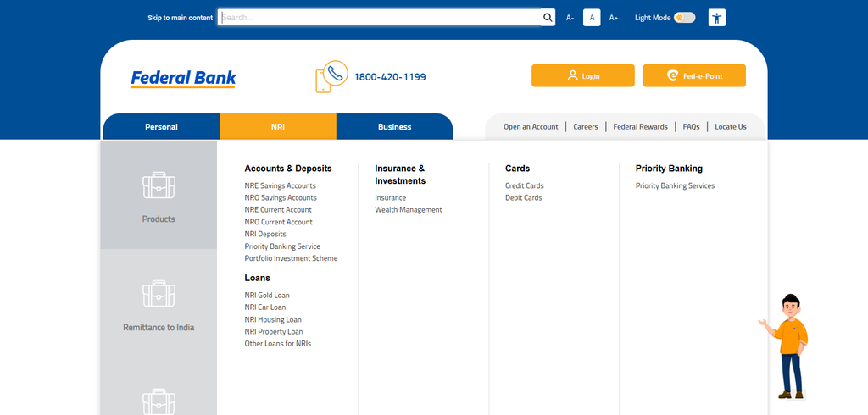868x415 pixels.
Task: Focus the Search input field
Action: [x=380, y=18]
